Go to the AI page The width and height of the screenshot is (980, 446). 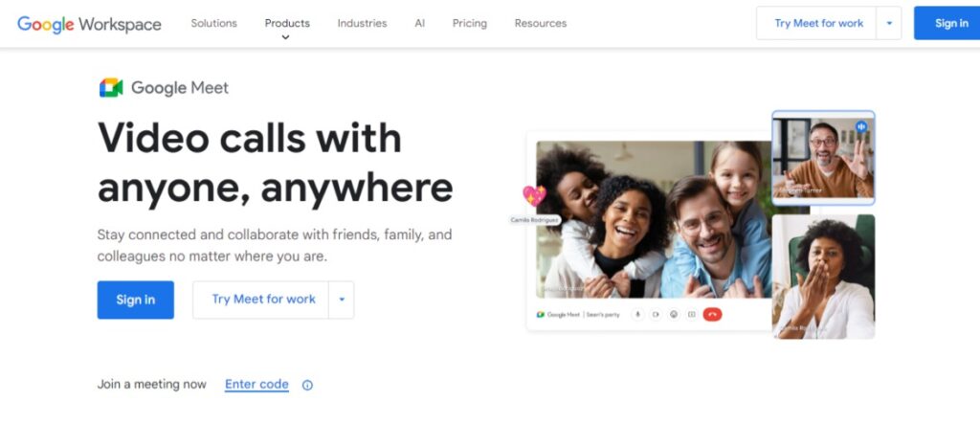pyautogui.click(x=420, y=23)
